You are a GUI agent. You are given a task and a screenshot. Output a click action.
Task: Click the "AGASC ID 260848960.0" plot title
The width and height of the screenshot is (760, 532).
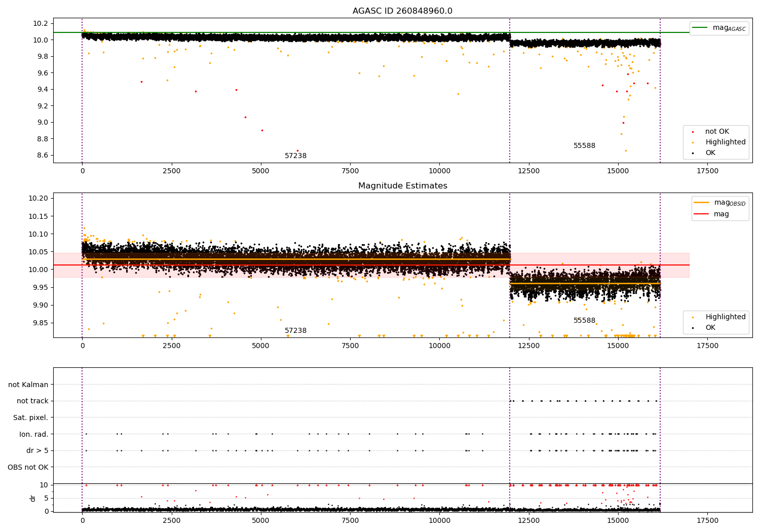coord(402,11)
